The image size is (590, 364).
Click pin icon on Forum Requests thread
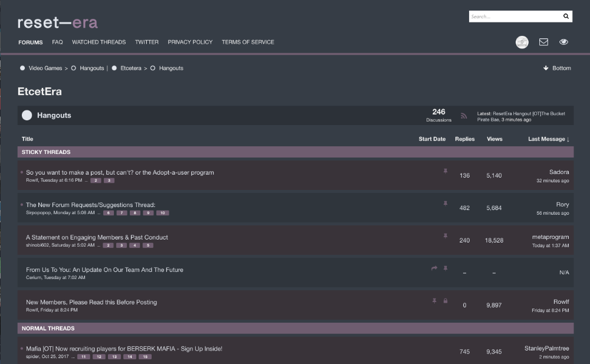point(445,204)
